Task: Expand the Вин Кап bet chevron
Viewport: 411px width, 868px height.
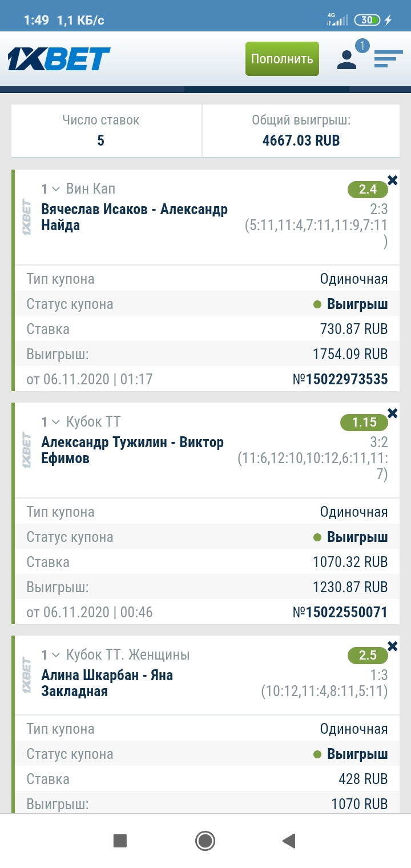Action: pos(56,189)
